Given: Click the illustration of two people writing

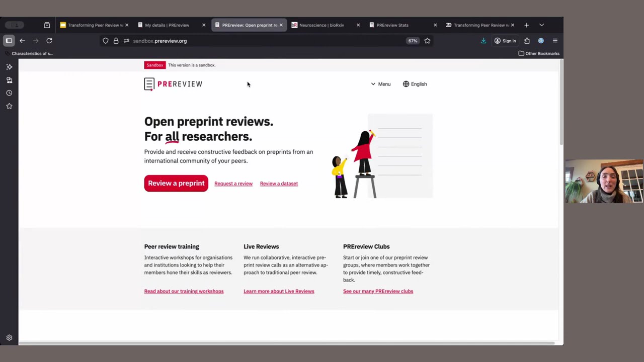Looking at the screenshot, I should pyautogui.click(x=382, y=156).
